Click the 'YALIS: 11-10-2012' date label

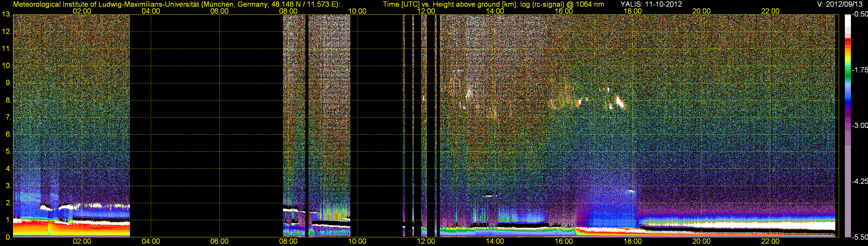[x=651, y=4]
